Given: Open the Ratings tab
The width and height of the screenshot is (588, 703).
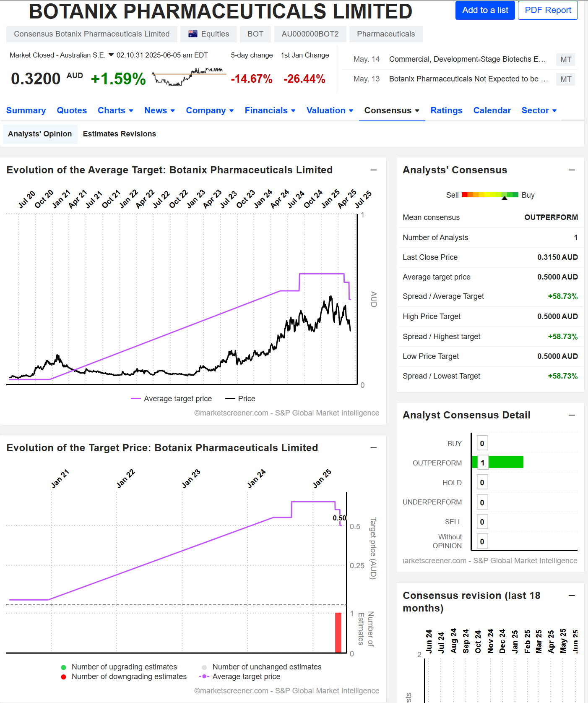Looking at the screenshot, I should point(446,110).
